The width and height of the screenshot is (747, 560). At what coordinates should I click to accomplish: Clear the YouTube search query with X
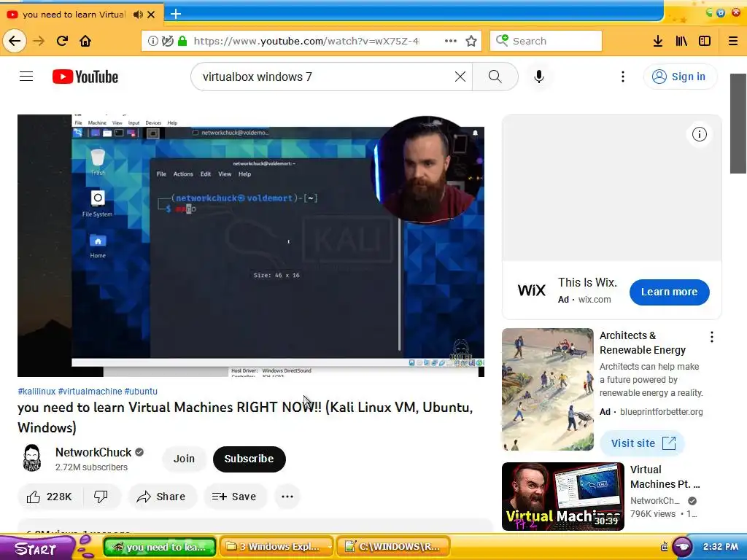tap(460, 77)
